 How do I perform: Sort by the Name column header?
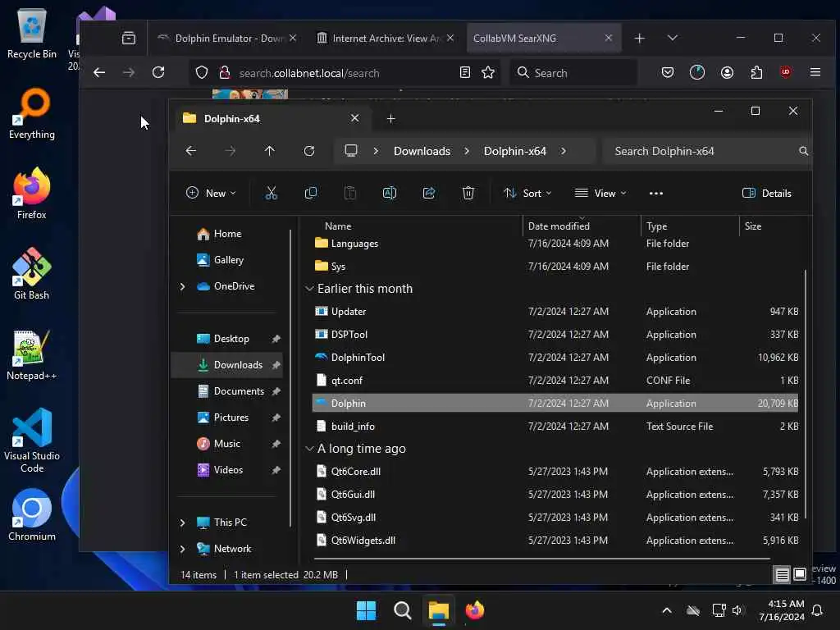337,226
